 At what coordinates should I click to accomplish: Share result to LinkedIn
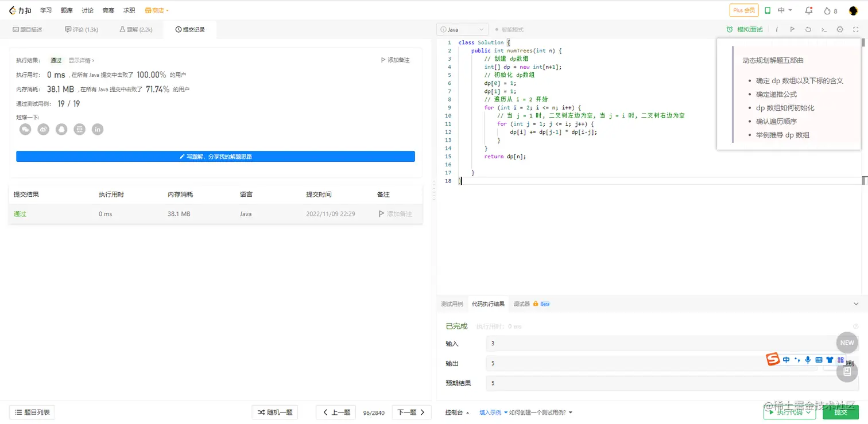pos(98,130)
